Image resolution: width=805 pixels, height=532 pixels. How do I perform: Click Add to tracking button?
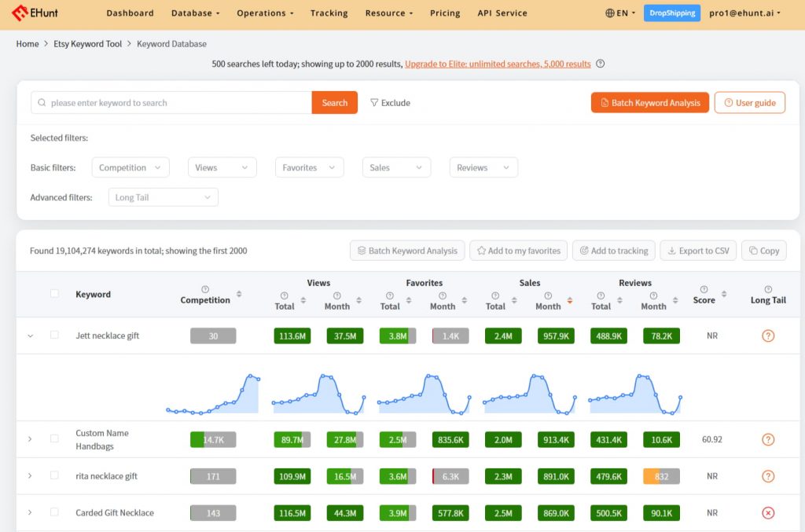coord(614,251)
